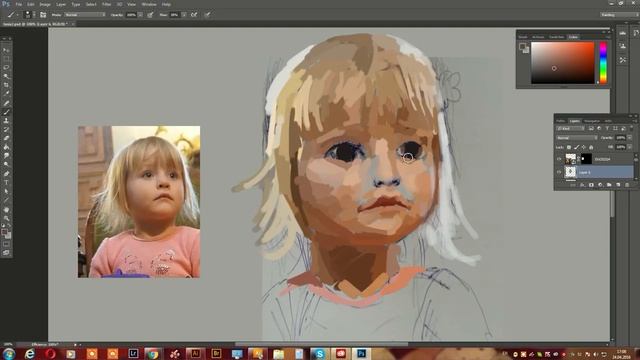Open the Opacity slider arrow in options bar
The width and height of the screenshot is (640, 360).
[140, 15]
